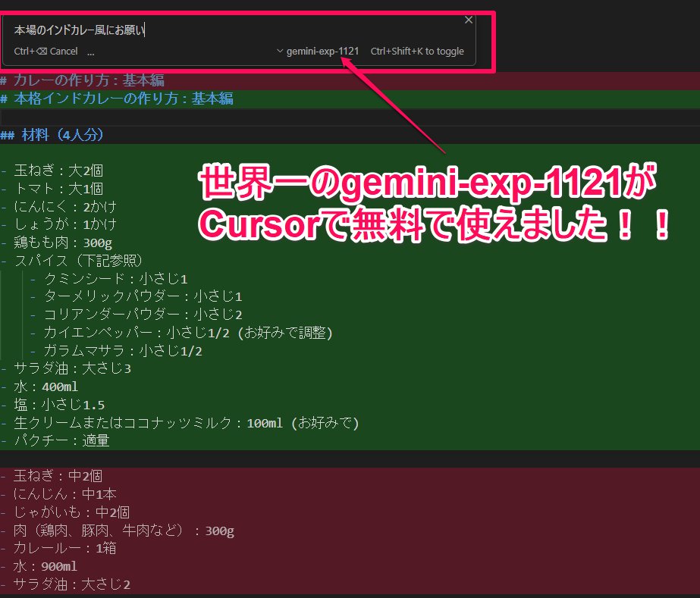Screen dimensions: 700x598
Task: Click the 'Ctrl+Shift+K to toggle' hint
Action: tap(417, 52)
